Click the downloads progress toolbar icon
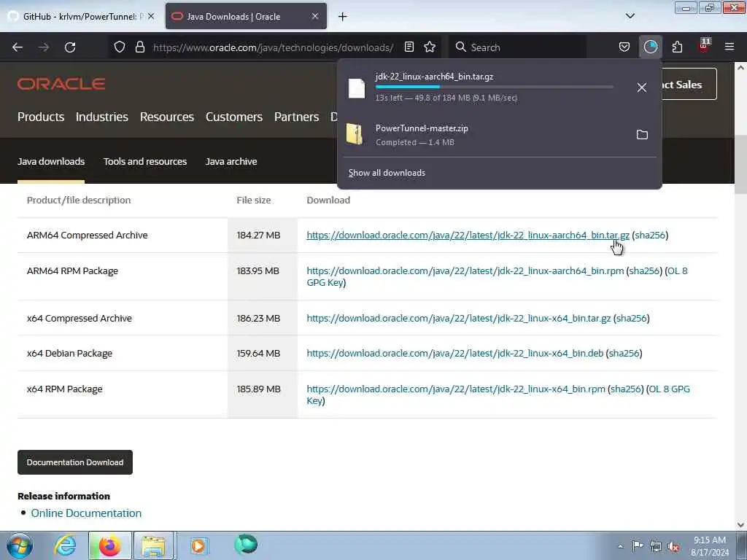The image size is (747, 560). [650, 47]
